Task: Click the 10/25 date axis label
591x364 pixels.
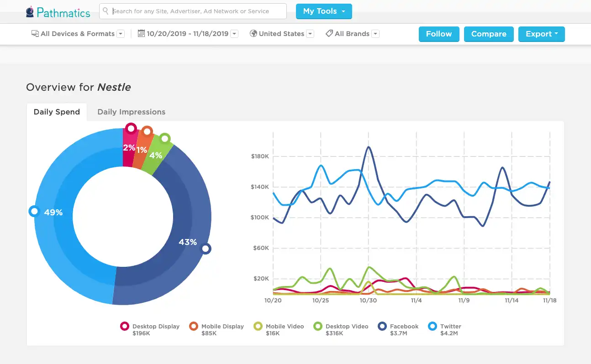Action: click(x=321, y=301)
